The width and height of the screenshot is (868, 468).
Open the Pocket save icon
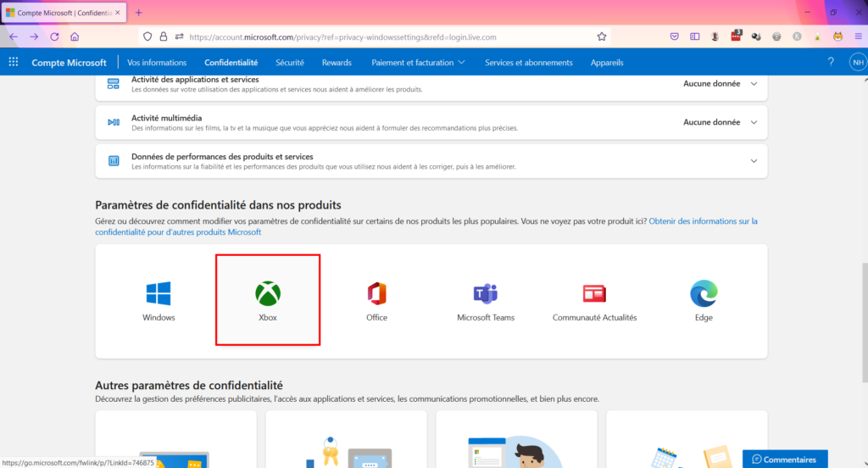coord(674,36)
